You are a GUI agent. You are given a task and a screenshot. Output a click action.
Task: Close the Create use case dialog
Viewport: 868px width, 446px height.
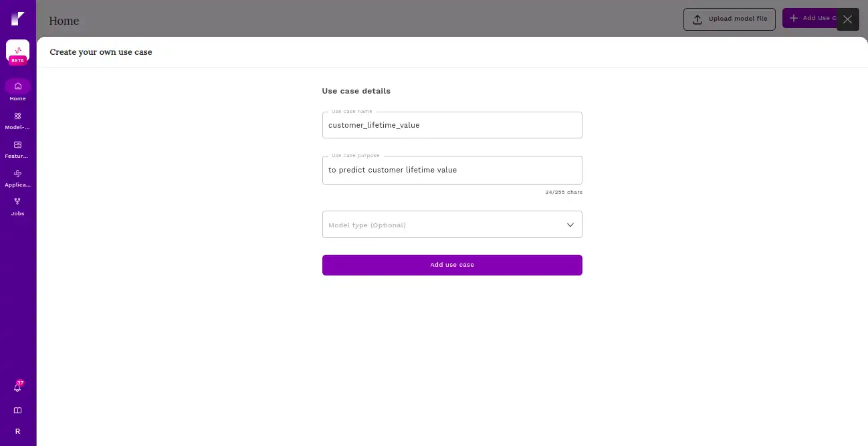click(x=847, y=19)
